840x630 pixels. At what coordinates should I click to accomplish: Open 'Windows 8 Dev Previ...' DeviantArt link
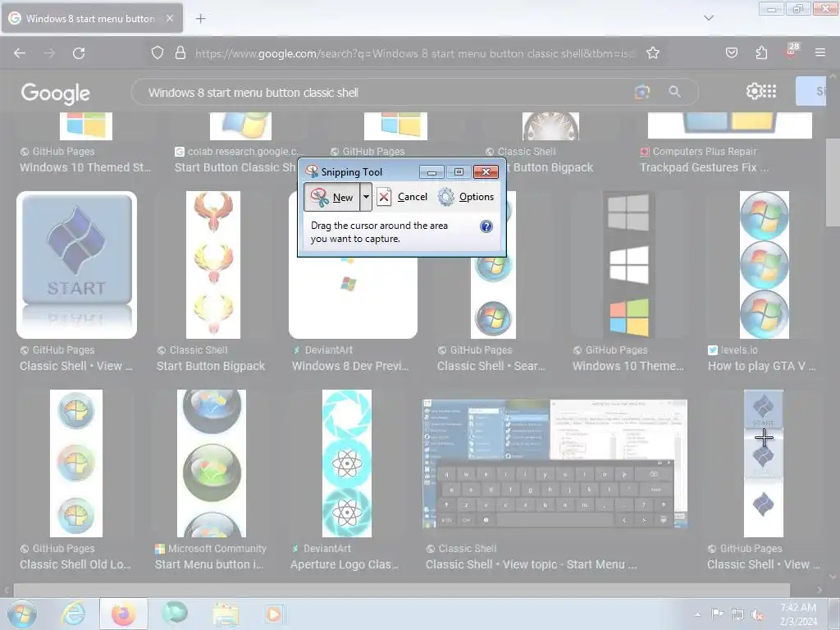349,367
